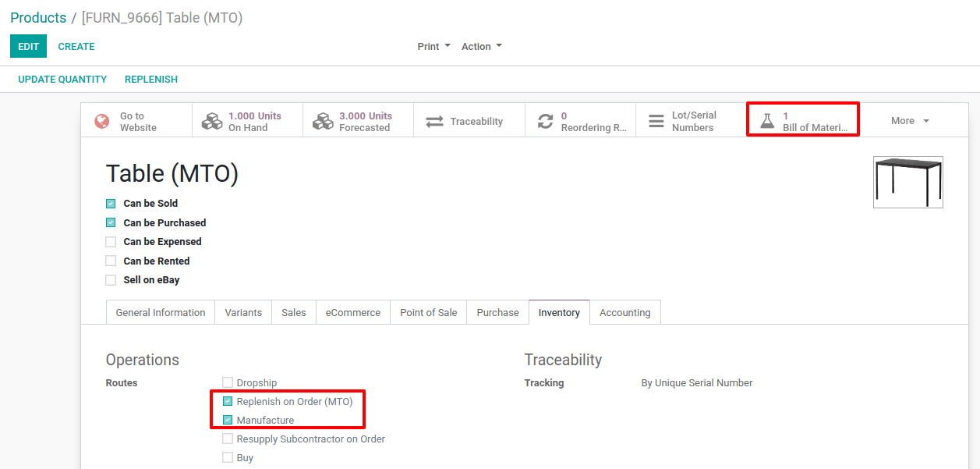
Task: Open Bill of Materials flask icon
Action: [767, 121]
